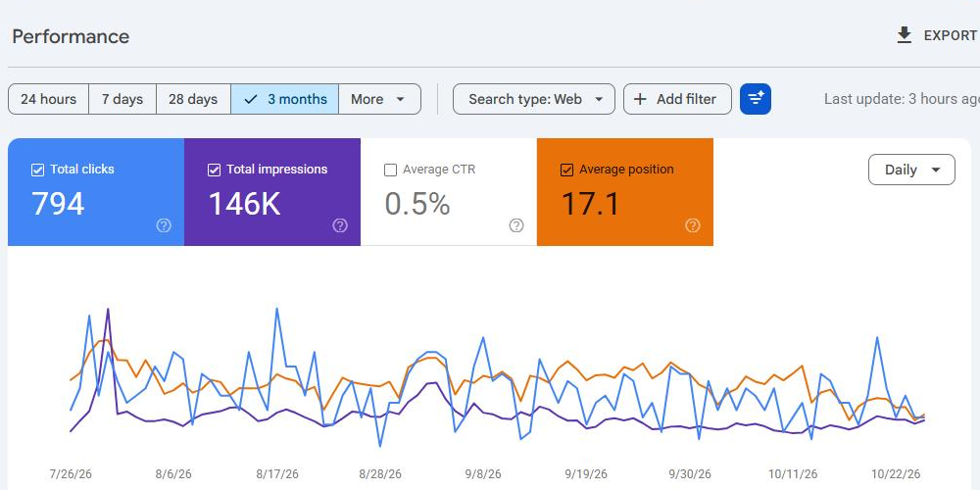Click the 9/19/26 axis date label
Image resolution: width=980 pixels, height=490 pixels.
tap(586, 474)
